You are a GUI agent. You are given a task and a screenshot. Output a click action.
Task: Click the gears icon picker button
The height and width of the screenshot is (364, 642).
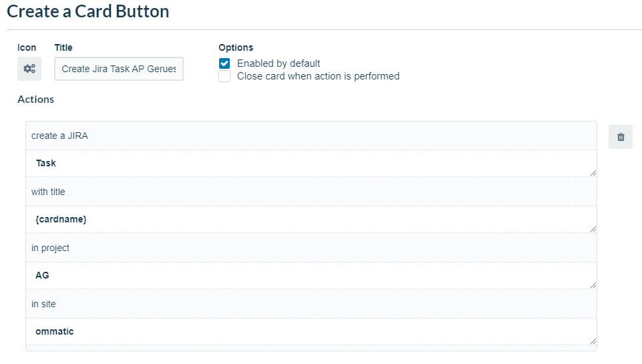(29, 69)
